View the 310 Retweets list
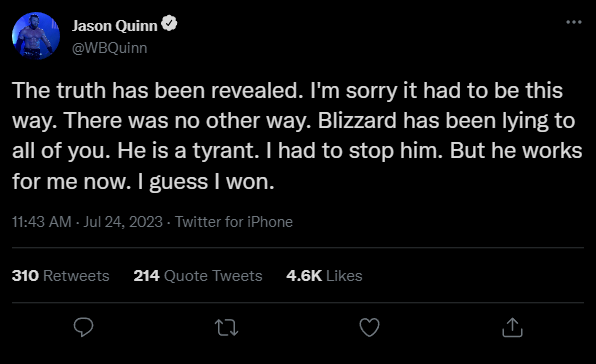 click(x=60, y=275)
